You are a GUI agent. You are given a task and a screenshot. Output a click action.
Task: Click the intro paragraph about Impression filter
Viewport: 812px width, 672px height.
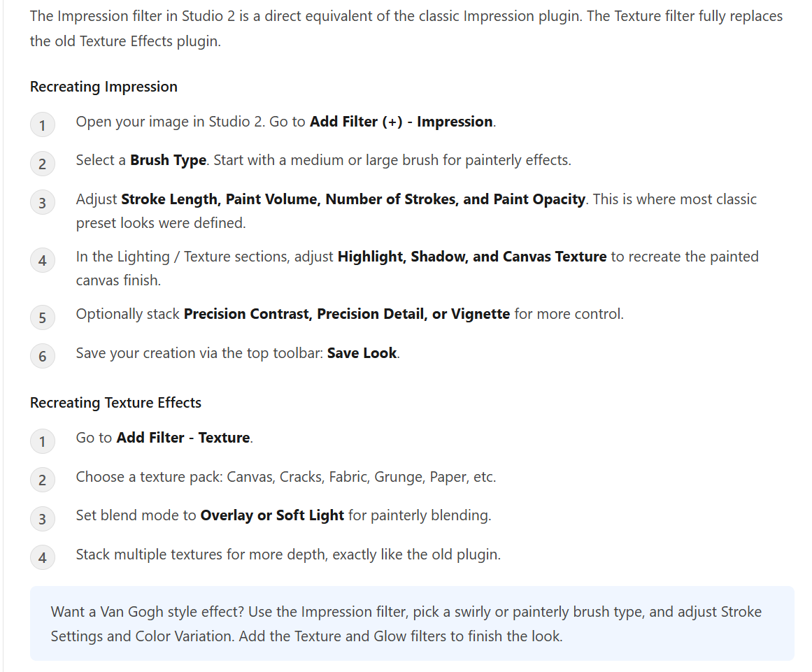pyautogui.click(x=406, y=29)
